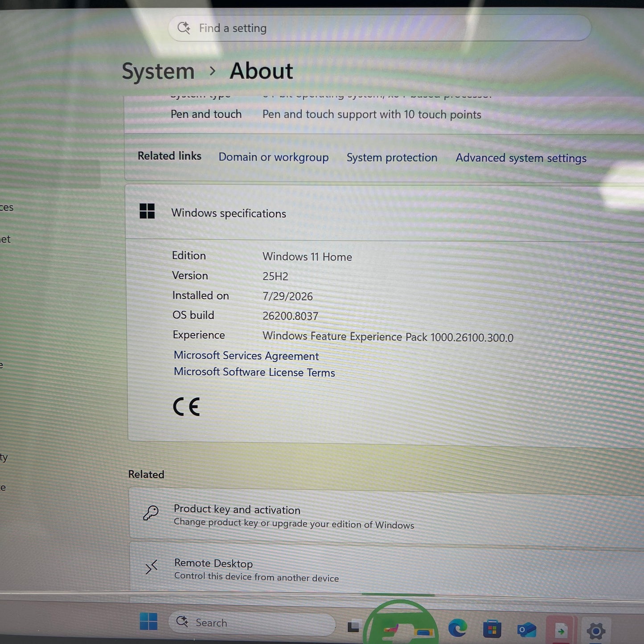Click the Related section heading
The image size is (644, 644).
[146, 474]
